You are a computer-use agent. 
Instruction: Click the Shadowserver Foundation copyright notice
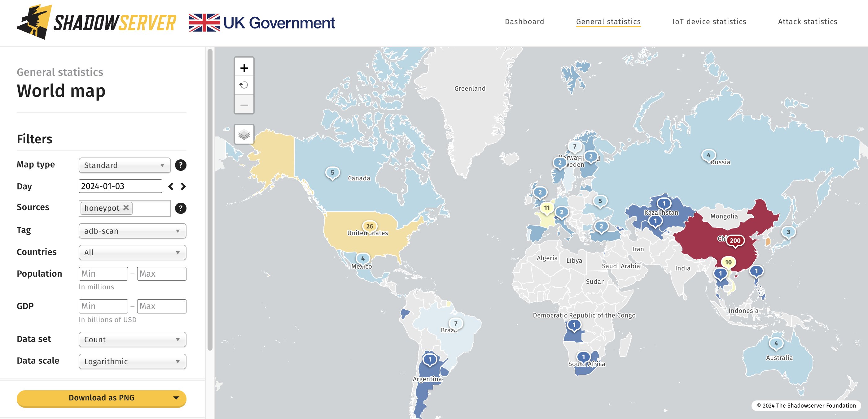tap(806, 405)
